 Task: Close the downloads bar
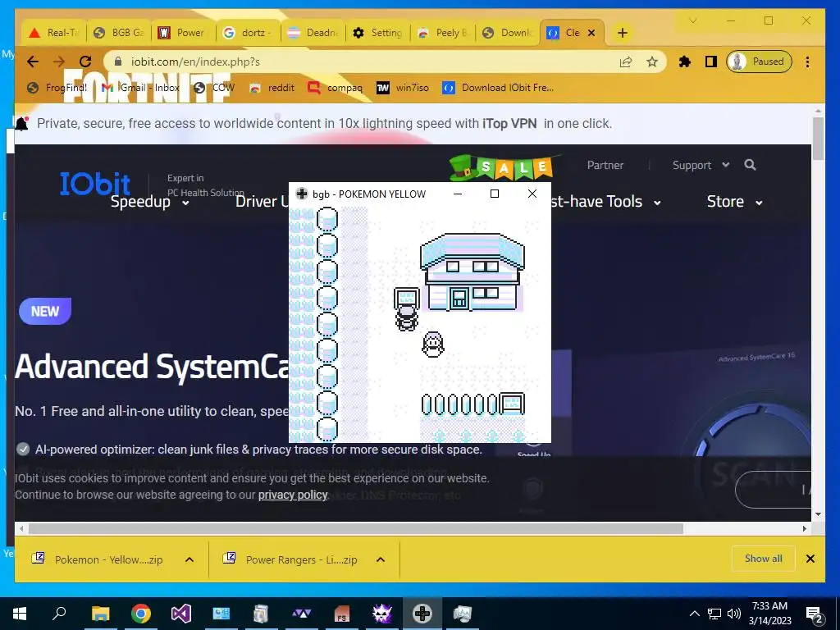(x=810, y=559)
